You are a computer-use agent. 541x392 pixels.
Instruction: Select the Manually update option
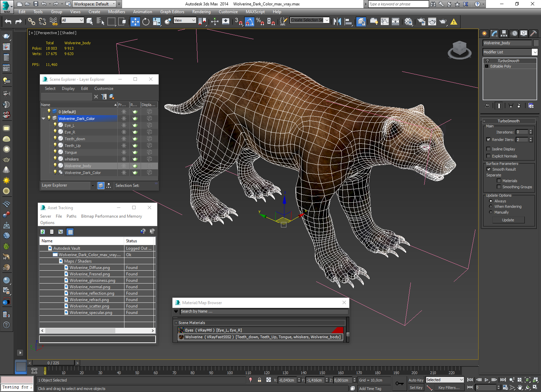tap(491, 212)
